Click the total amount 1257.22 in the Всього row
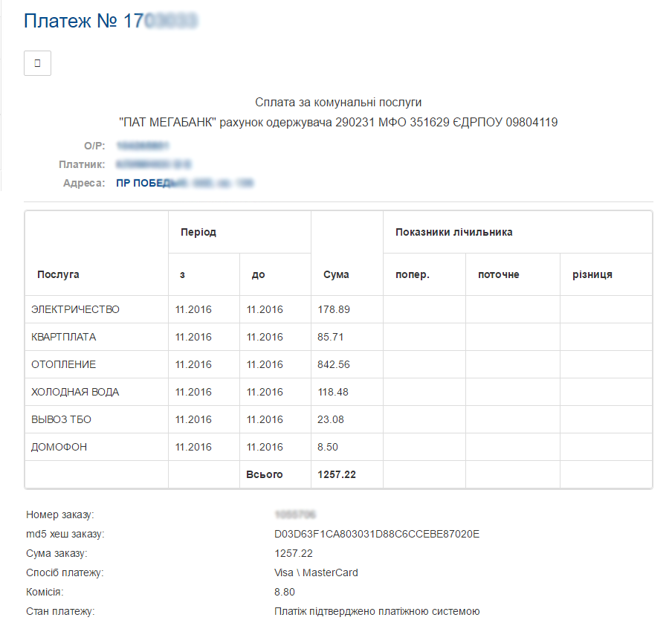The height and width of the screenshot is (626, 672). [336, 474]
